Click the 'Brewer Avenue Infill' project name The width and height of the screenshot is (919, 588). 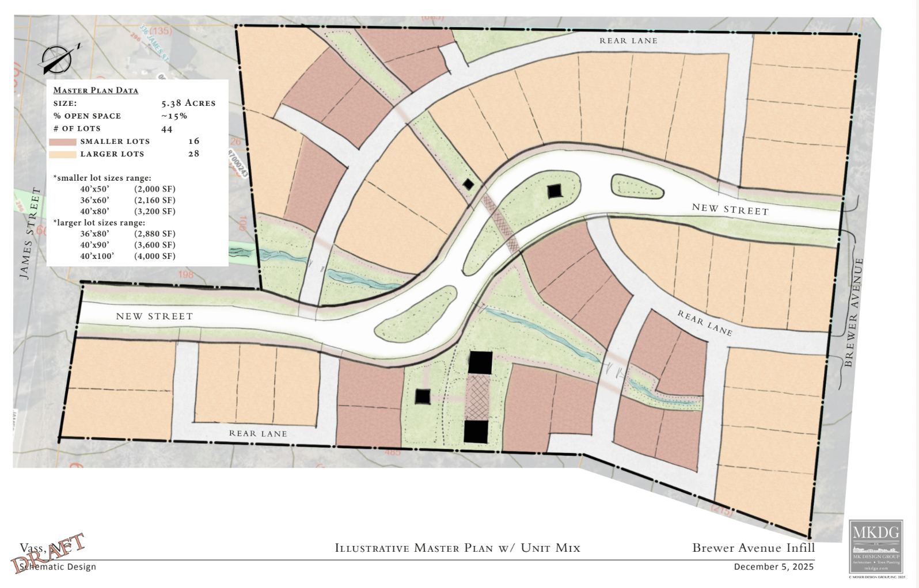[x=754, y=548]
